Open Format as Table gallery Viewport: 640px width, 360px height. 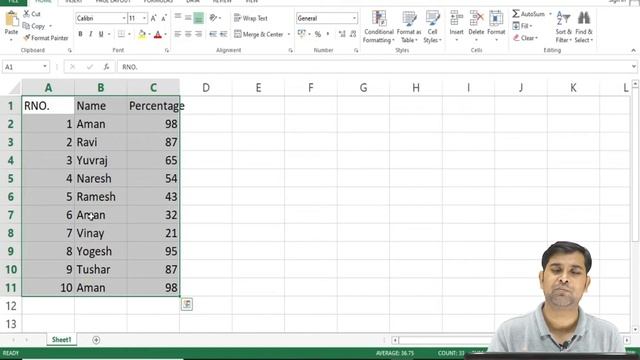click(409, 27)
